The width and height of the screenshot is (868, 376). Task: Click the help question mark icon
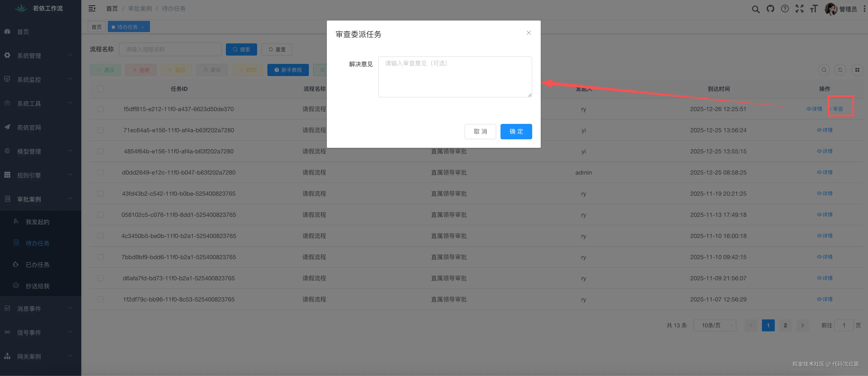click(x=785, y=9)
